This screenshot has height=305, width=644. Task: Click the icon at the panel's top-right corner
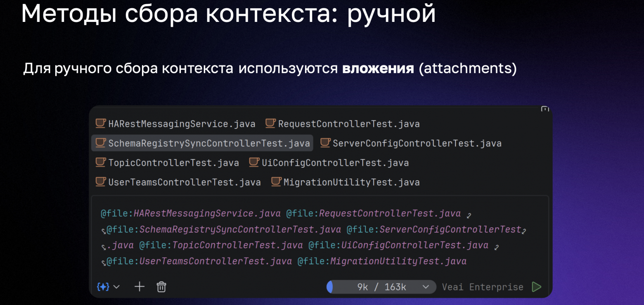point(545,109)
